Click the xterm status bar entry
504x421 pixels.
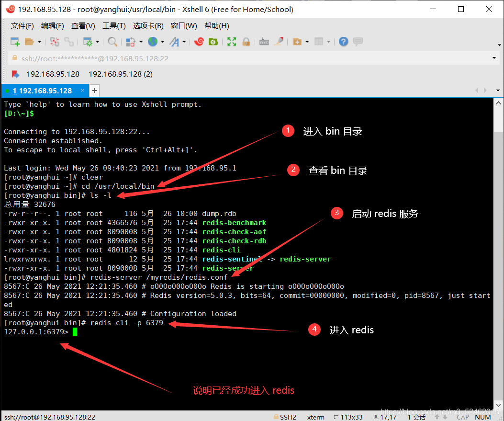click(x=315, y=417)
